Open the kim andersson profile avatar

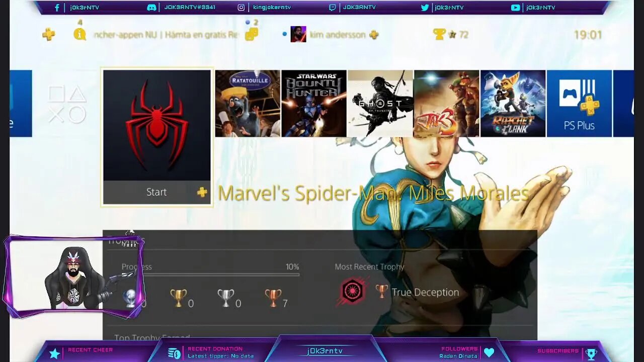(x=298, y=34)
